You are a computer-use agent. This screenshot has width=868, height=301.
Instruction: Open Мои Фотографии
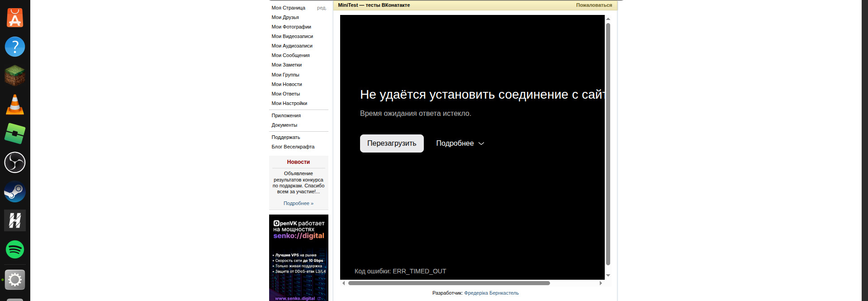point(291,27)
